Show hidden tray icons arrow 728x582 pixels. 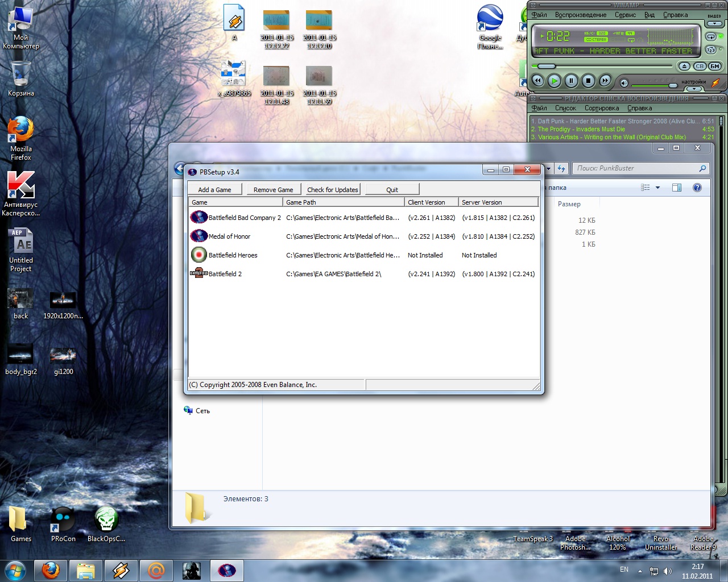(x=640, y=571)
